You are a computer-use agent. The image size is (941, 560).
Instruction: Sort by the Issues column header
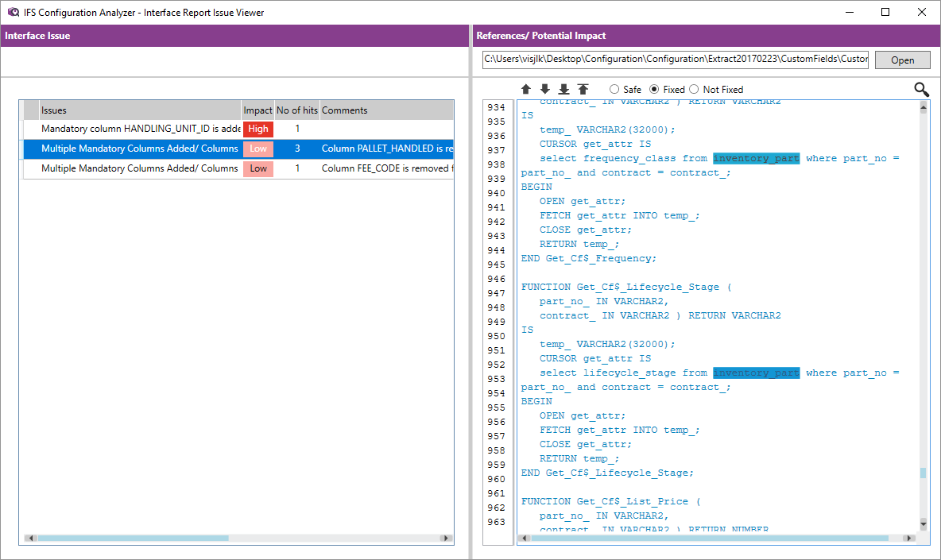click(140, 110)
